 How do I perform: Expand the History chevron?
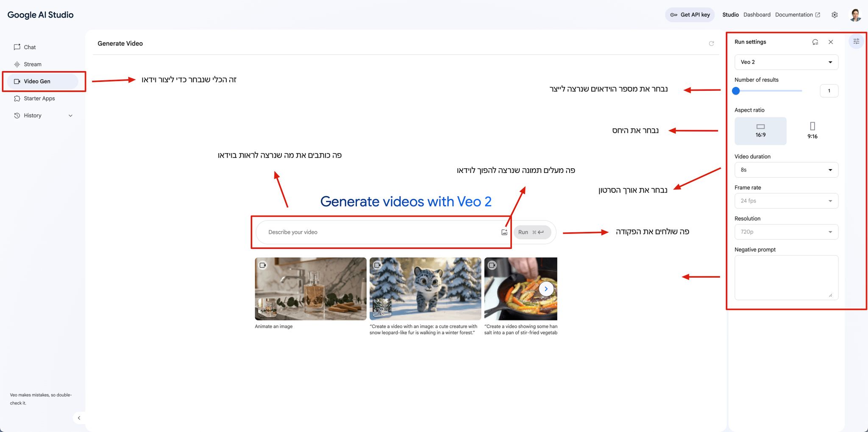point(71,116)
